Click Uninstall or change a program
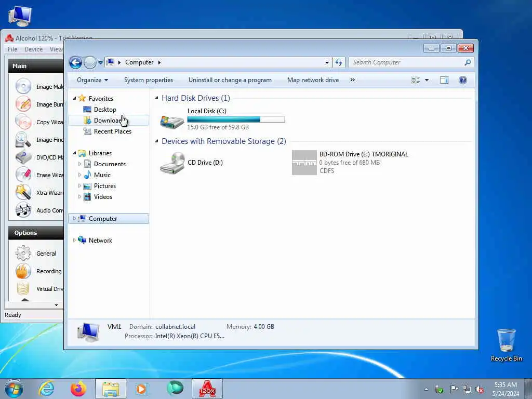This screenshot has width=532, height=399. pyautogui.click(x=230, y=80)
